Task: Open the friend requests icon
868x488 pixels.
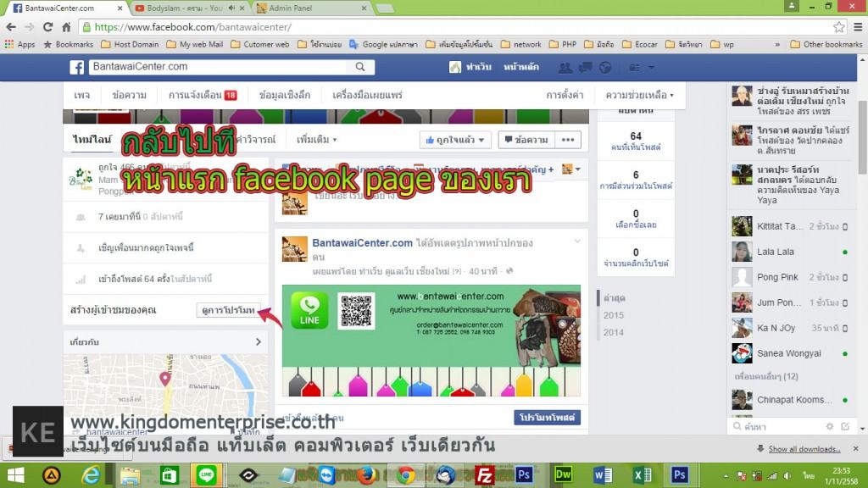Action: (x=566, y=68)
